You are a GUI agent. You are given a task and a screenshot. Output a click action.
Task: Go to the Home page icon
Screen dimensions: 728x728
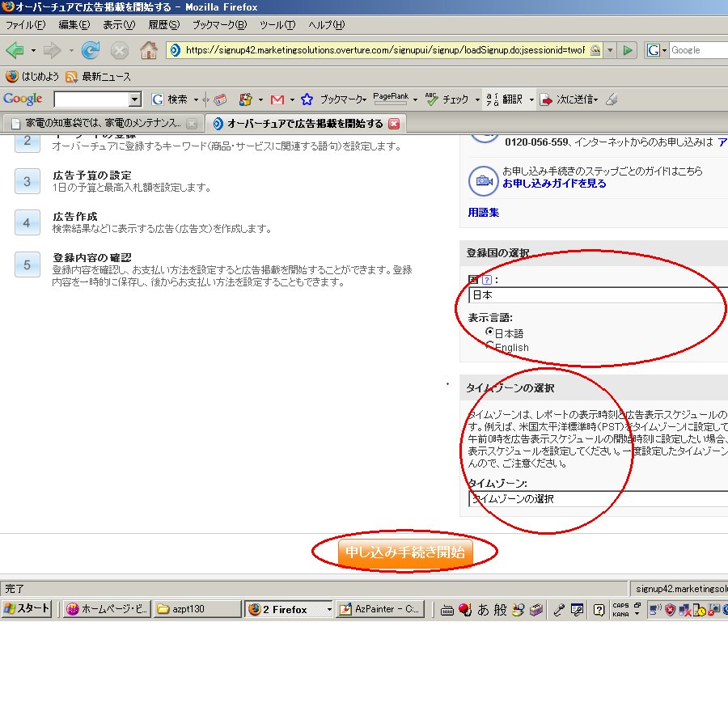point(149,50)
